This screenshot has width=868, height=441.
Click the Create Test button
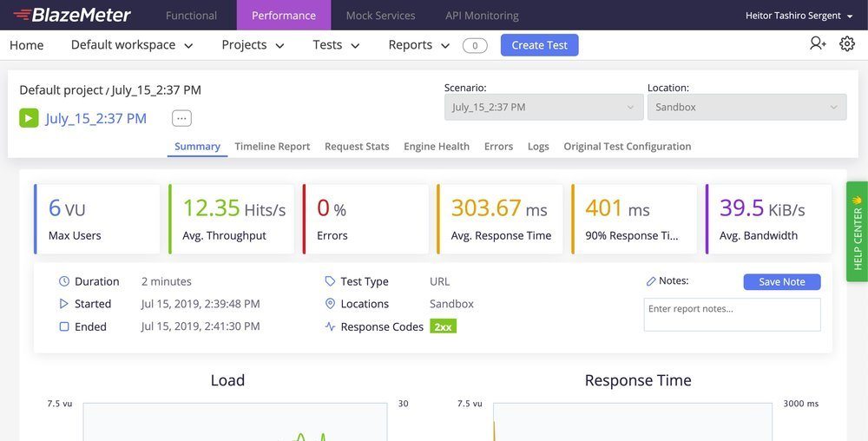pos(540,45)
